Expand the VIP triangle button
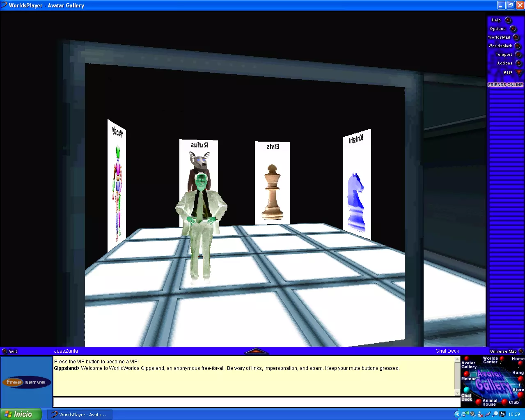This screenshot has width=525, height=420. coord(519,73)
